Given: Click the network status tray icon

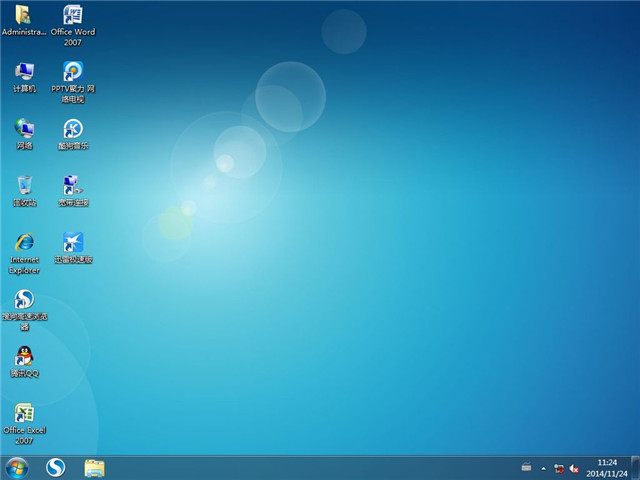Looking at the screenshot, I should click(x=559, y=469).
